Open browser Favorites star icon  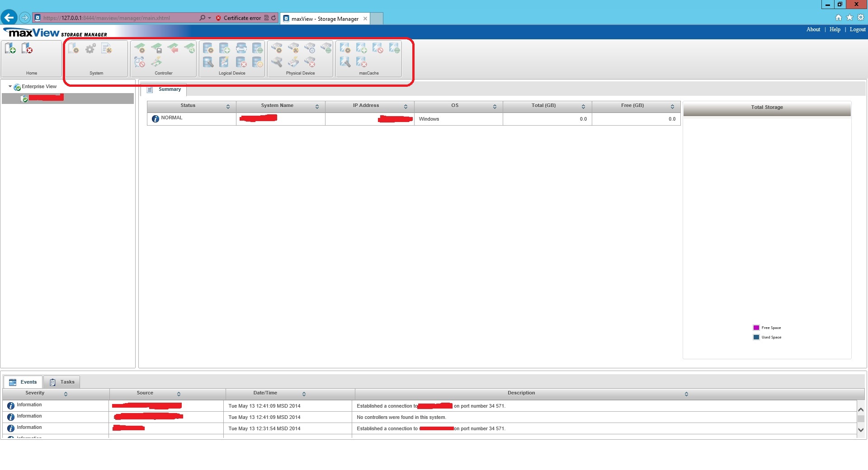[849, 18]
